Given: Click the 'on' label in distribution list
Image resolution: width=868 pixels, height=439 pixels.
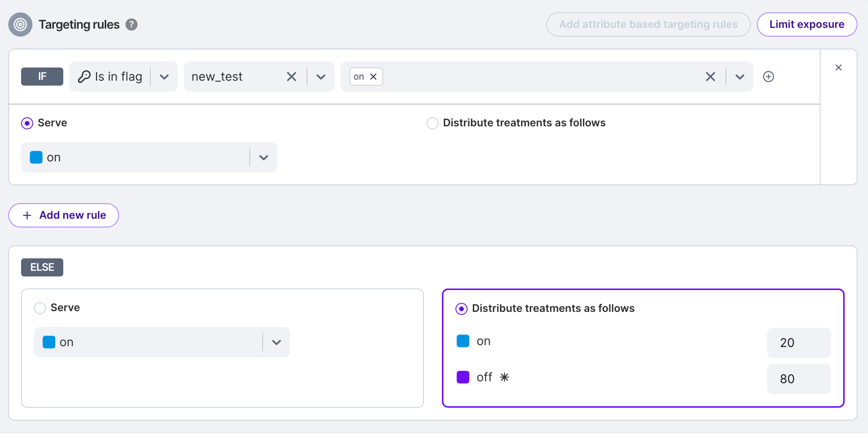Looking at the screenshot, I should pyautogui.click(x=484, y=341).
